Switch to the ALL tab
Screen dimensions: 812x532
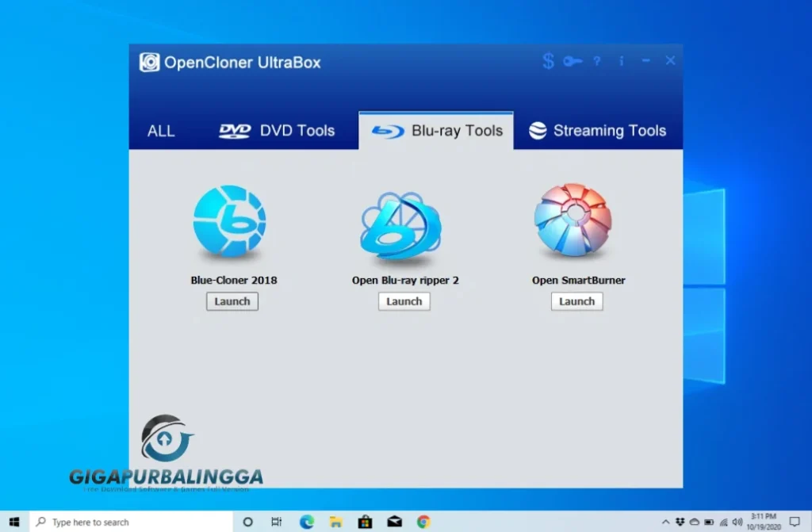161,131
